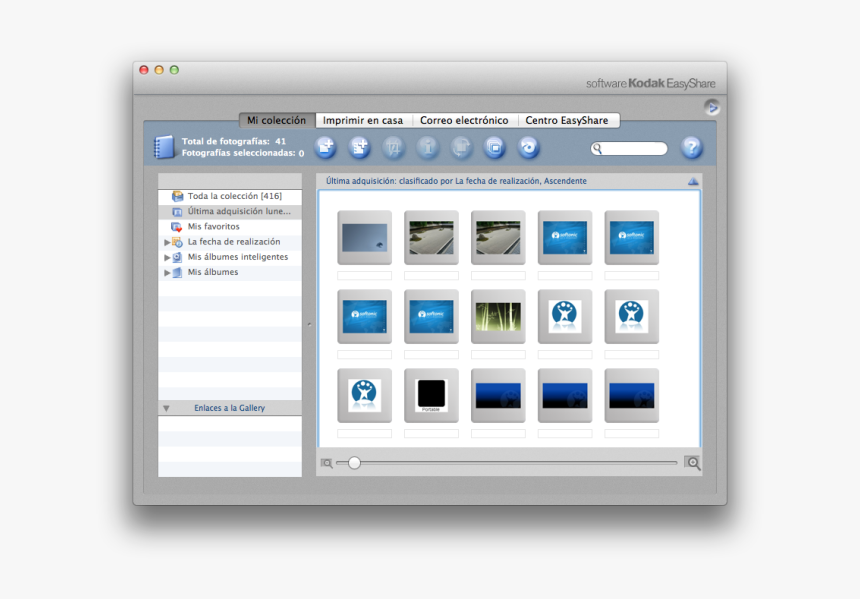This screenshot has width=860, height=599.
Task: Click the add photos toolbar icon
Action: tap(326, 148)
